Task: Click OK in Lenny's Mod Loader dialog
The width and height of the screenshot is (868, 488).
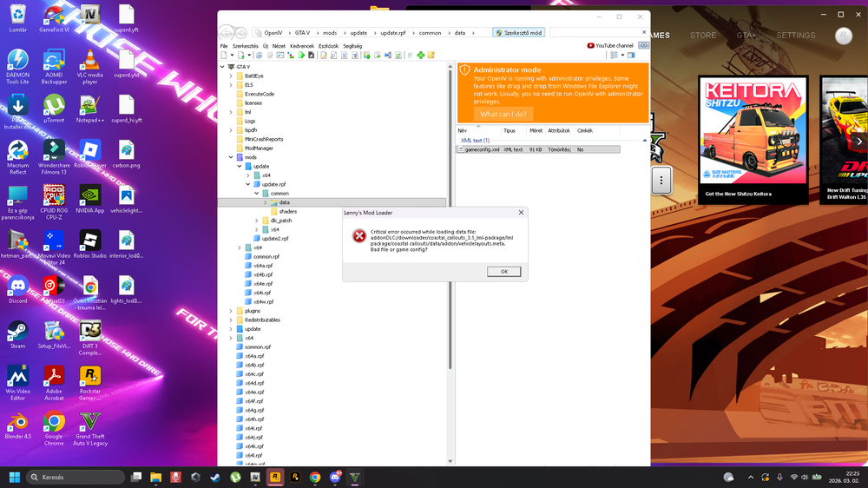Action: pos(503,272)
